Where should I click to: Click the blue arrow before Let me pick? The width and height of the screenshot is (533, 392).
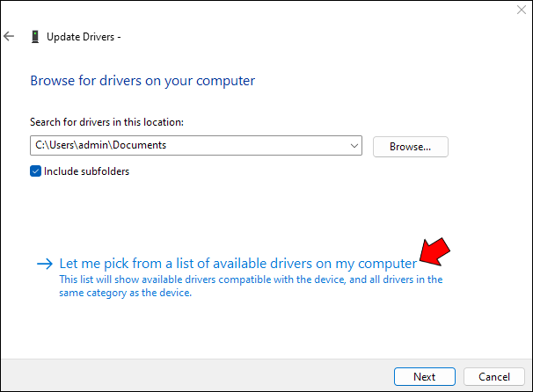tap(44, 263)
